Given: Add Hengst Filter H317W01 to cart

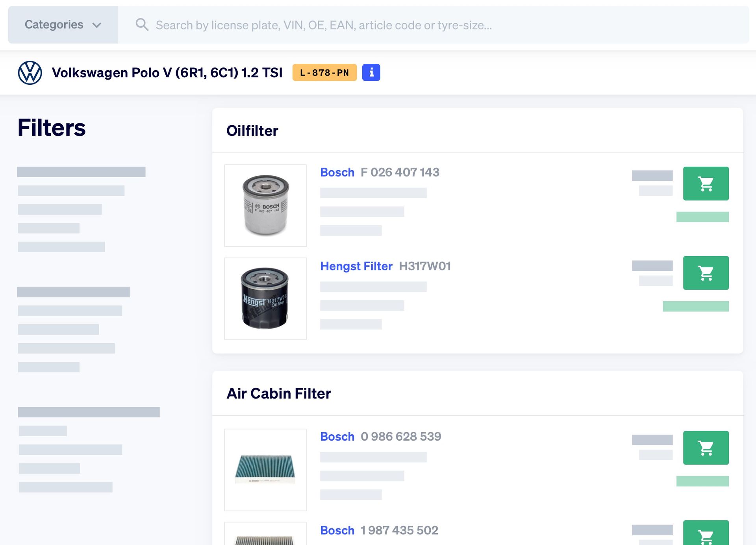Looking at the screenshot, I should click(706, 273).
